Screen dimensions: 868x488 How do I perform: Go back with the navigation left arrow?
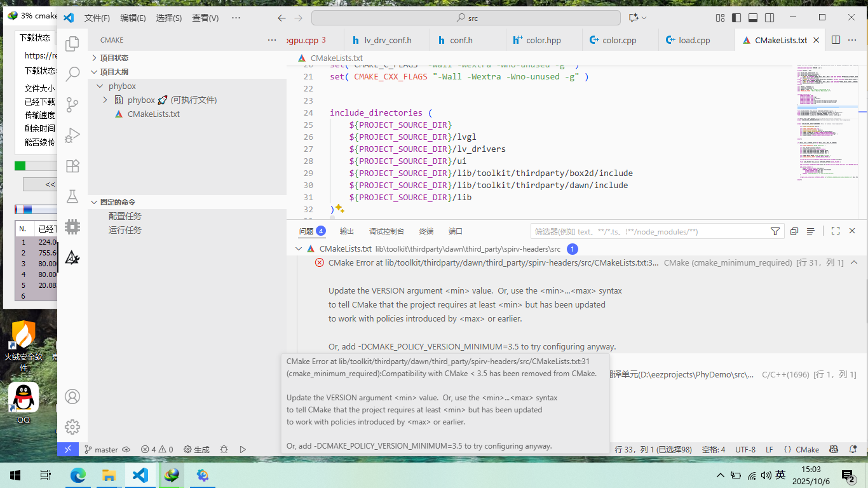pos(282,18)
